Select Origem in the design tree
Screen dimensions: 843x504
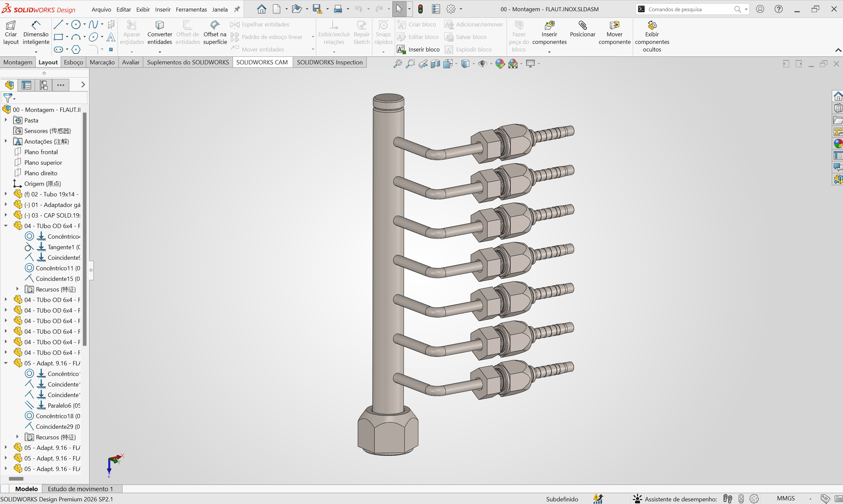tap(43, 184)
